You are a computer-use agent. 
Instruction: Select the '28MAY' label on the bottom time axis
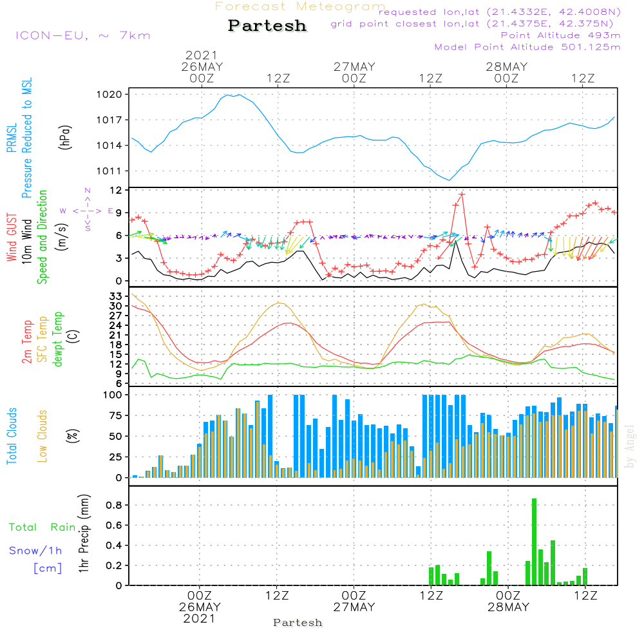click(509, 607)
